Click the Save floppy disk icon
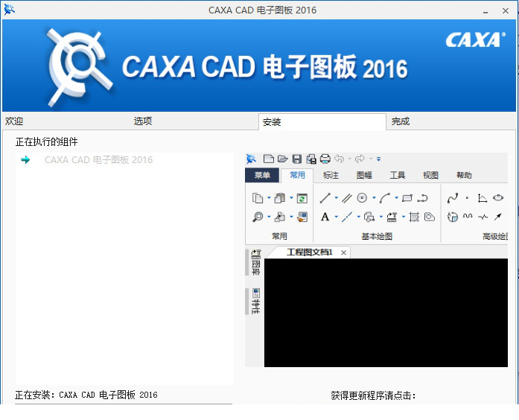Viewport: 519px width, 420px height. (297, 159)
